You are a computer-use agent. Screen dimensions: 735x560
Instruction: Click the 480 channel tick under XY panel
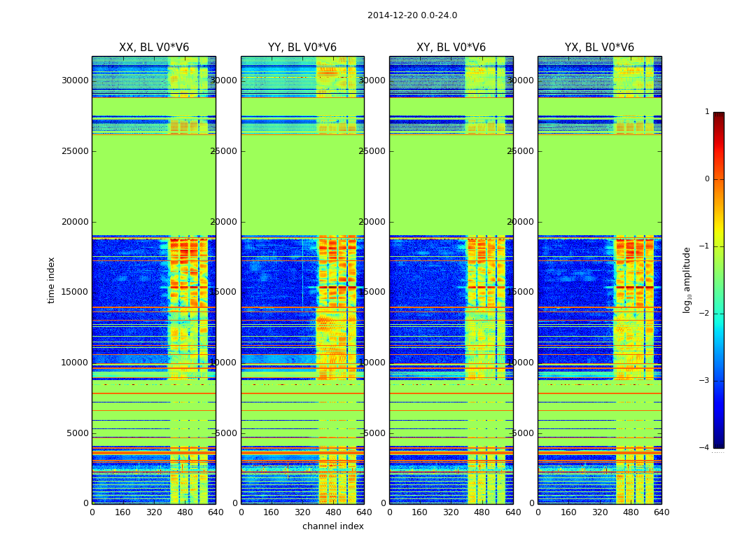(x=482, y=512)
